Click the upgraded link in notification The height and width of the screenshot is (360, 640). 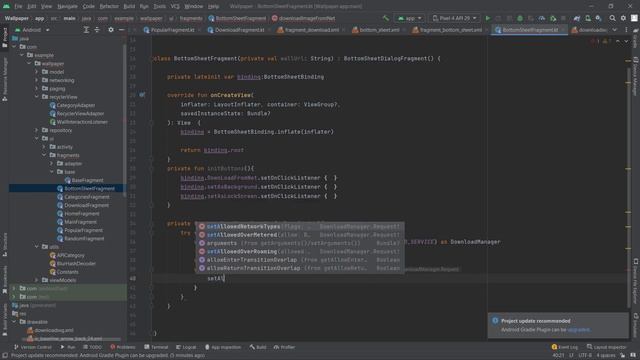[x=578, y=329]
